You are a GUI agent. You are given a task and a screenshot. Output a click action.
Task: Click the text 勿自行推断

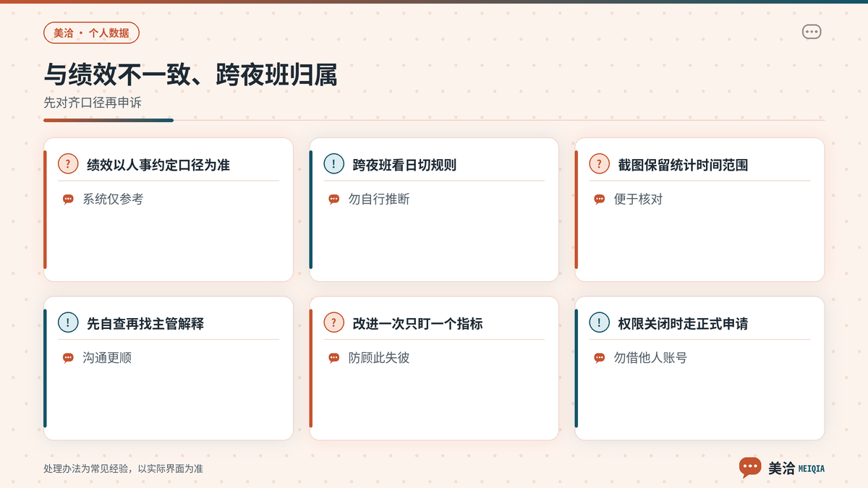point(379,200)
